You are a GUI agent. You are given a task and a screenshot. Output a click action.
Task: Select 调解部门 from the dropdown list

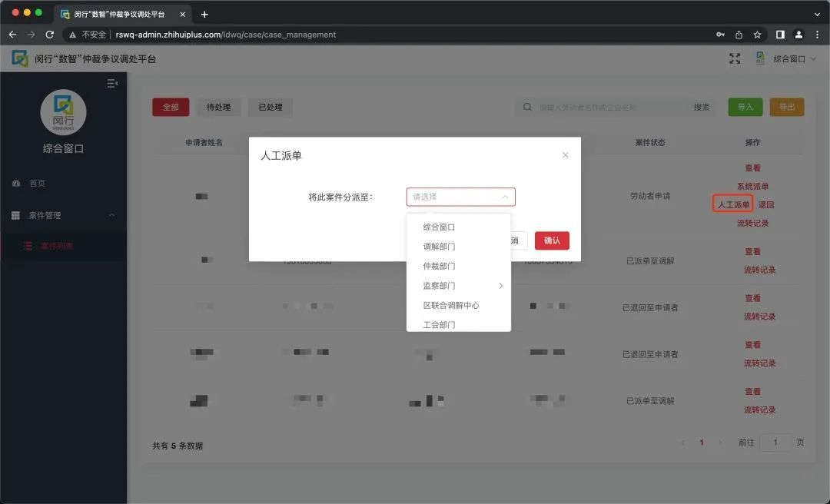pyautogui.click(x=439, y=247)
